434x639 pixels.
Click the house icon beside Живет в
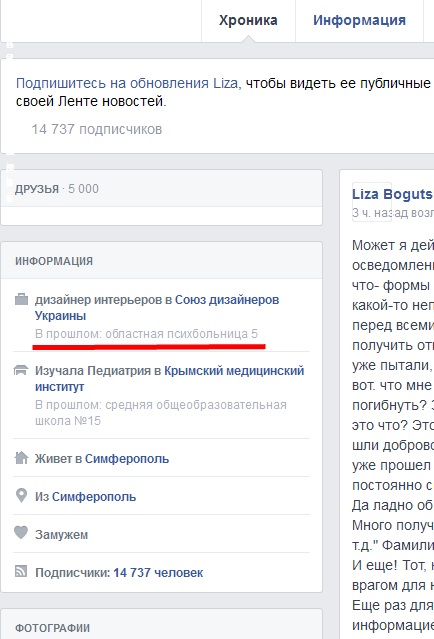(x=21, y=458)
